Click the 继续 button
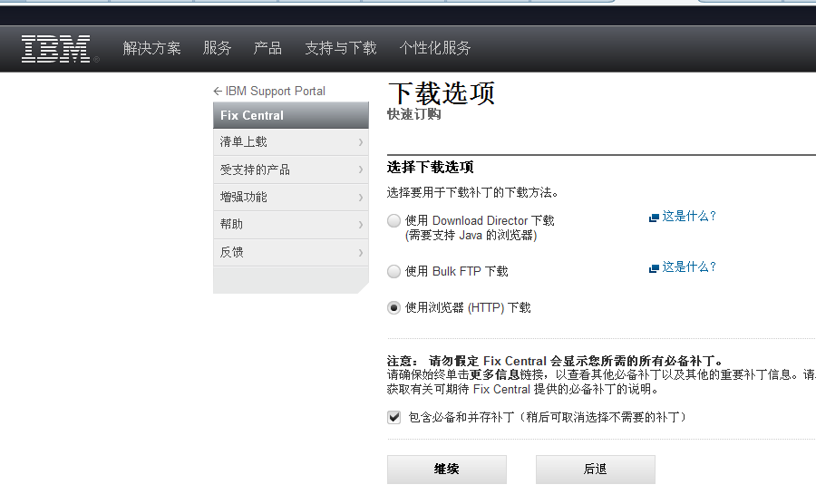The width and height of the screenshot is (816, 504). [446, 470]
